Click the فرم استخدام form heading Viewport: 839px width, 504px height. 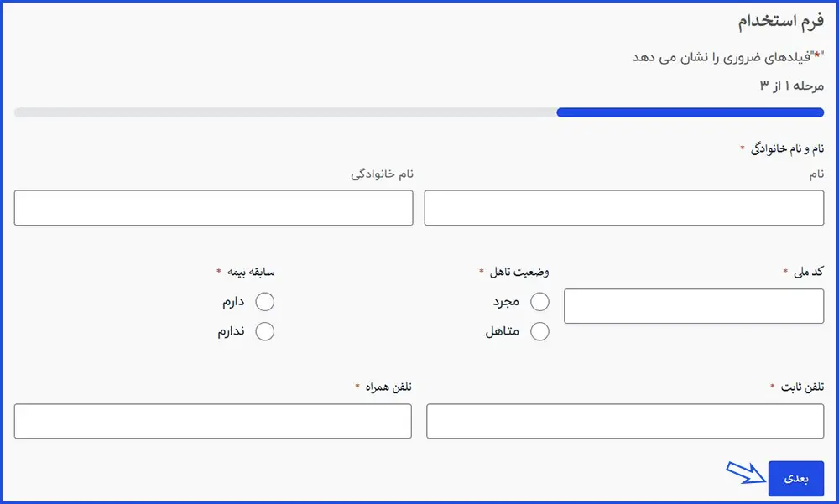point(780,22)
